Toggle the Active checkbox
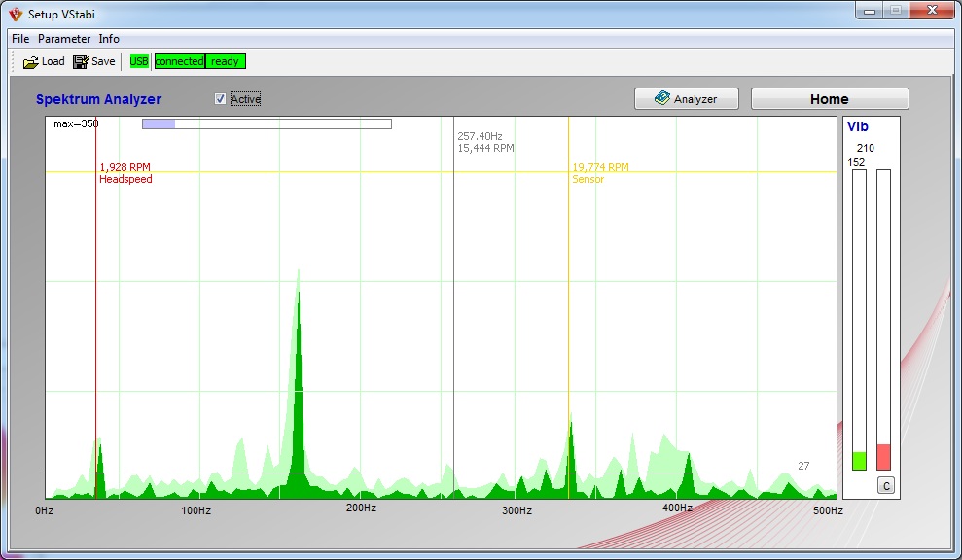 tap(220, 99)
